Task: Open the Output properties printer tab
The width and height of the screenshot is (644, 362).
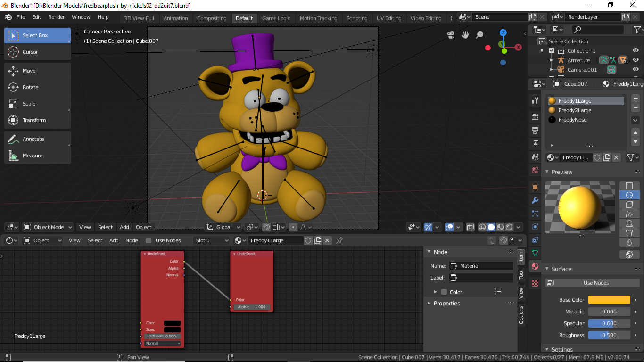Action: (x=535, y=130)
